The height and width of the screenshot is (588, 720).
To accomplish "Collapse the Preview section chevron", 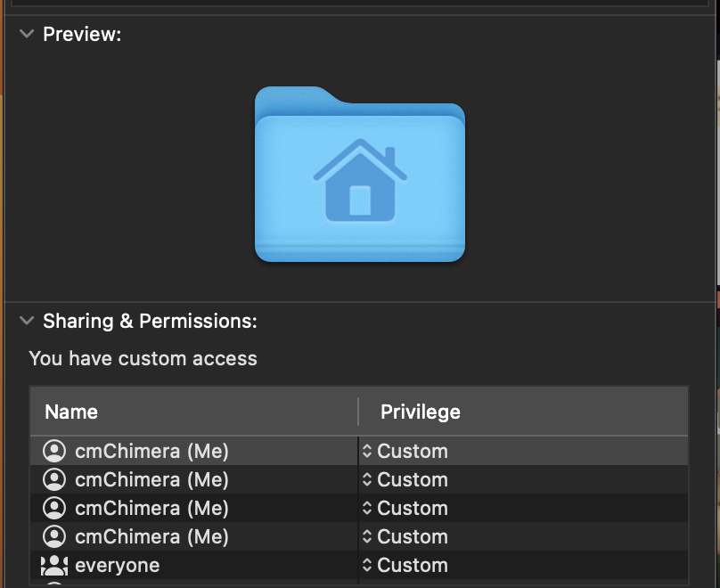I will [28, 35].
